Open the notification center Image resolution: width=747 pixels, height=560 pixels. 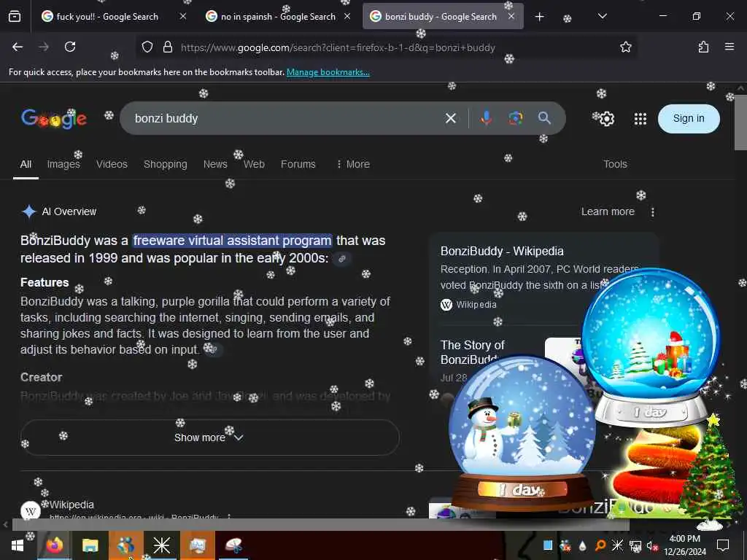[723, 545]
